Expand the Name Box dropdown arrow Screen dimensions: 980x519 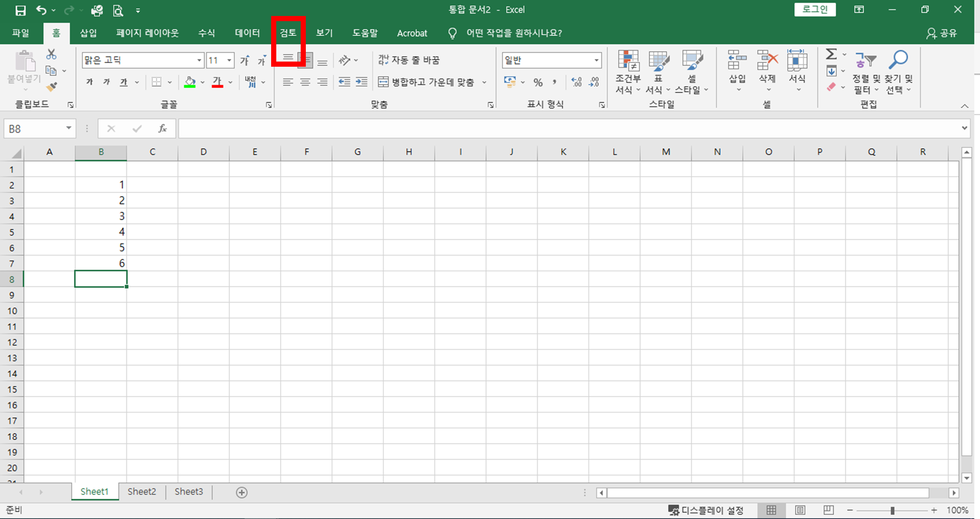(x=68, y=128)
